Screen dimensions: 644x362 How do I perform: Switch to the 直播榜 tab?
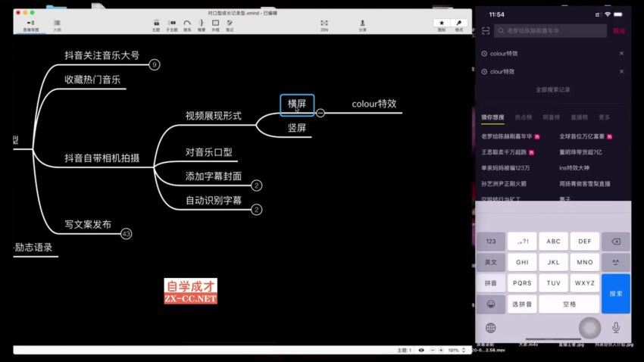[579, 117]
